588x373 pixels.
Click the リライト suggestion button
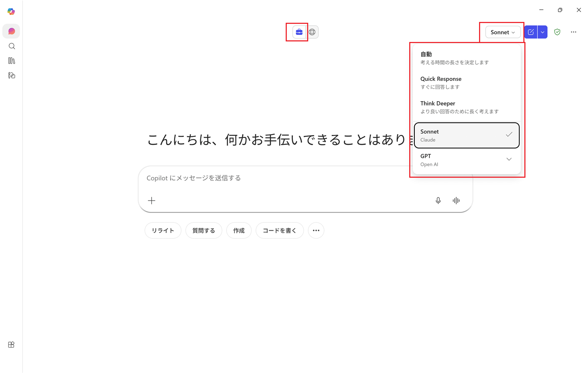163,231
